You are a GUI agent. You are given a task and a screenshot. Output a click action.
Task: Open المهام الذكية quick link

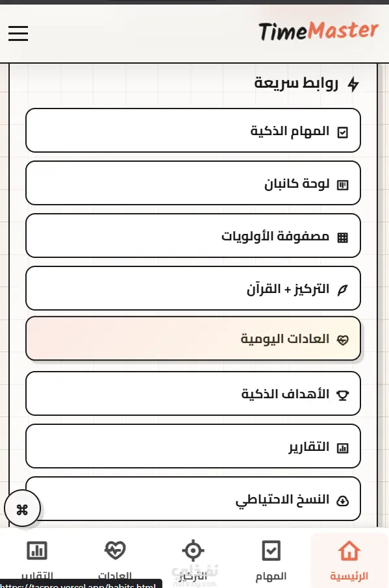coord(193,131)
